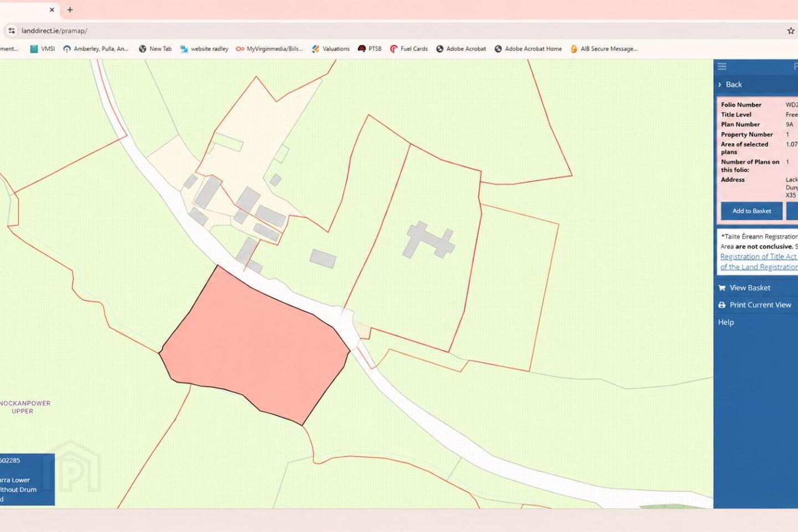Bookmark this page with the star icon

pyautogui.click(x=791, y=30)
